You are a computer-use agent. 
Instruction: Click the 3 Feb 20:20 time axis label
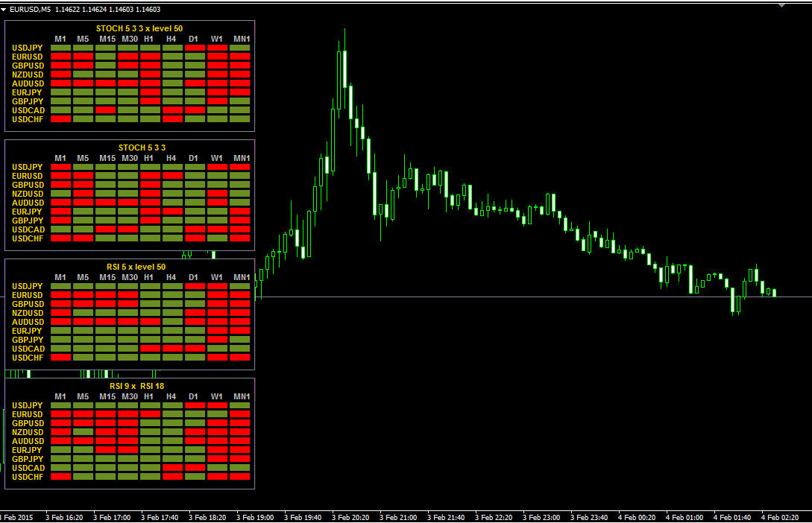point(350,517)
